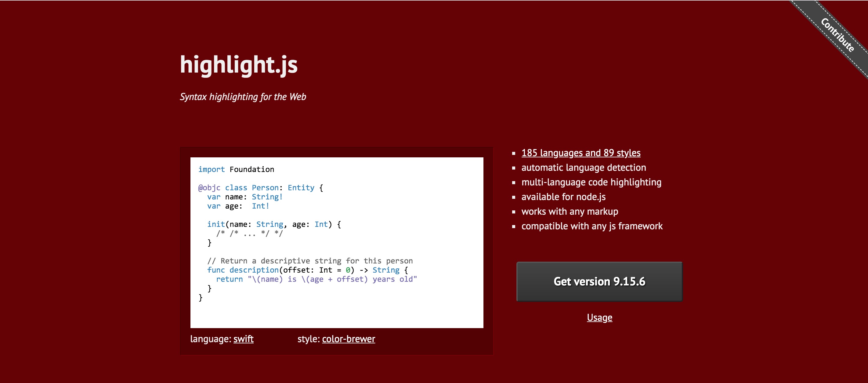Viewport: 868px width, 383px height.
Task: Click the Contribute corner ribbon
Action: coord(837,35)
